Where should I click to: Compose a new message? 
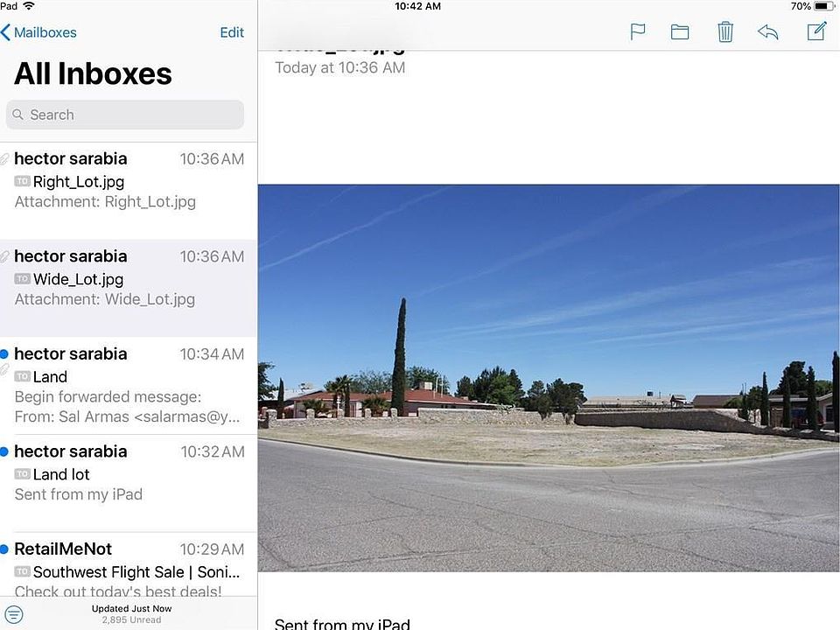[817, 31]
